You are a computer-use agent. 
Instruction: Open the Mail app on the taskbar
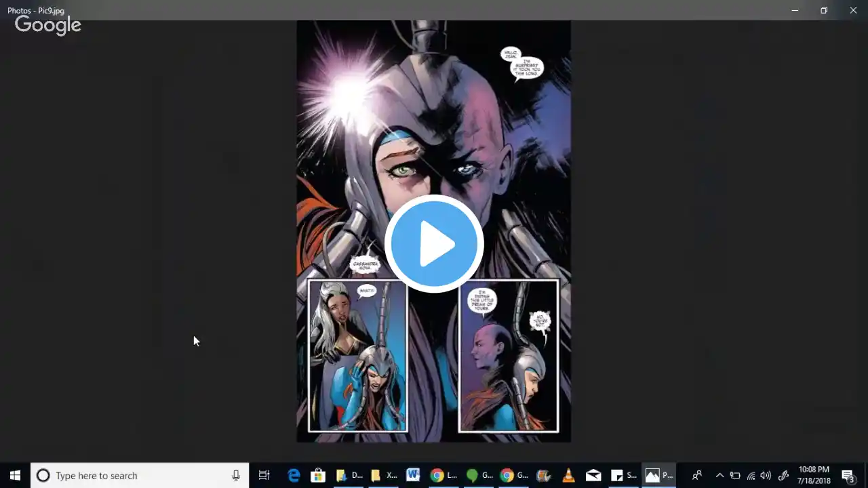tap(593, 476)
